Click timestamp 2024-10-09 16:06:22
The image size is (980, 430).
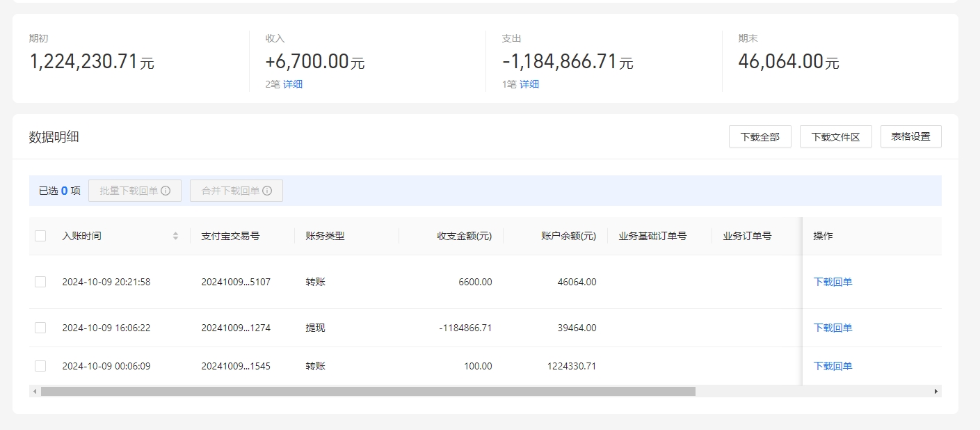pos(106,328)
